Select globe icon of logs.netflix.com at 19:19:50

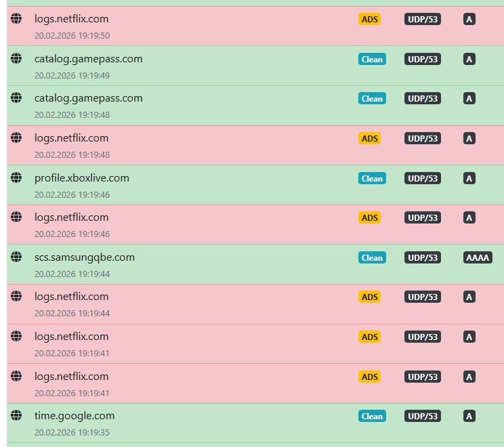[16, 18]
